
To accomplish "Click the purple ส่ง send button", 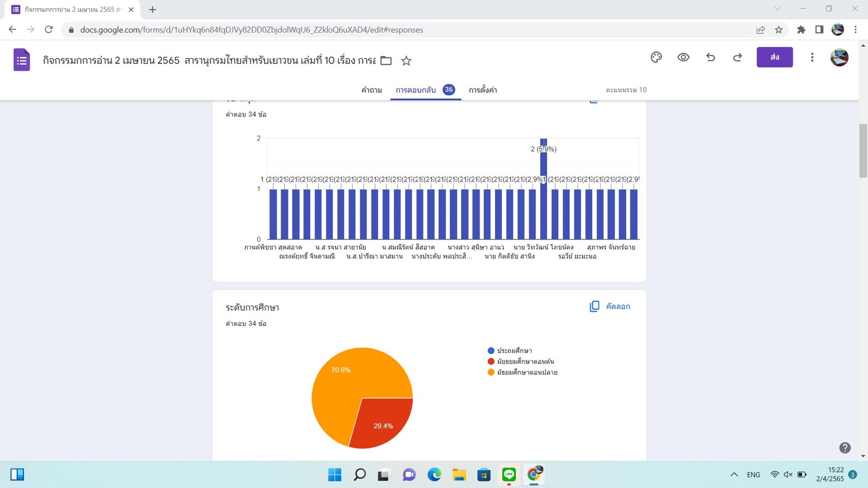I will (x=774, y=57).
